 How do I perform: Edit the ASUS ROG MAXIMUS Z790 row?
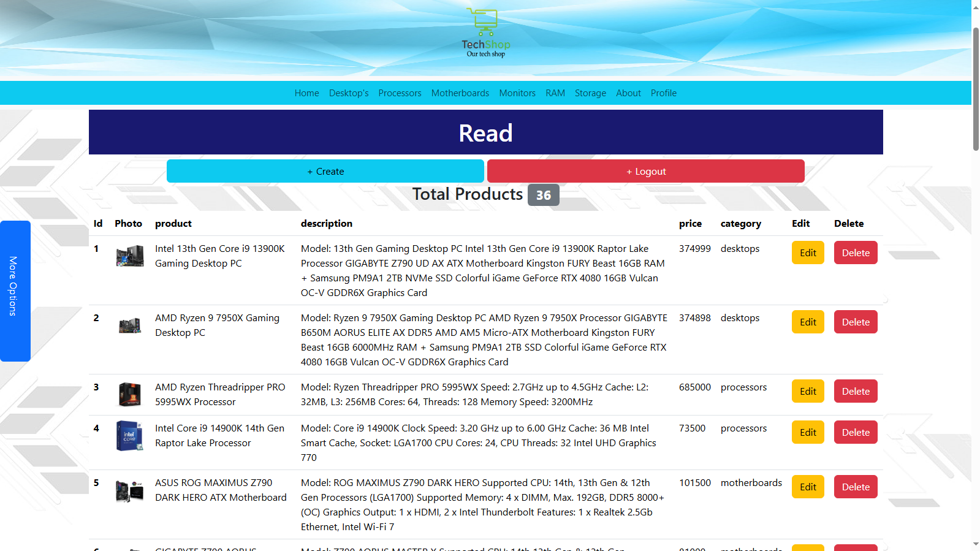[x=808, y=487]
